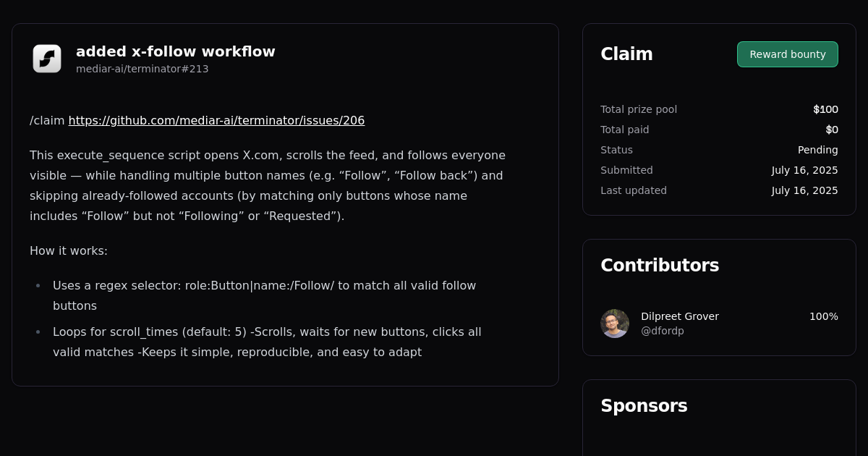Click the Contributors section heading

tap(660, 265)
